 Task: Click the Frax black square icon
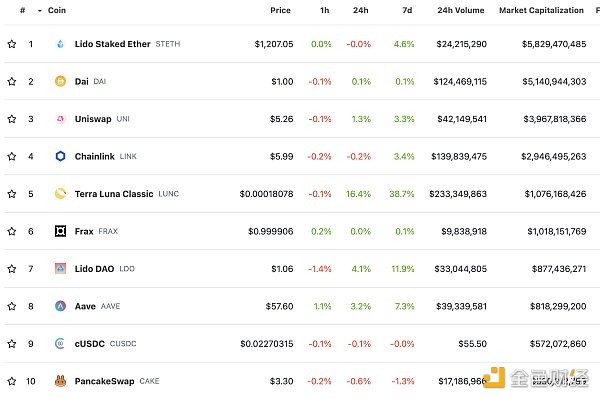coord(60,231)
